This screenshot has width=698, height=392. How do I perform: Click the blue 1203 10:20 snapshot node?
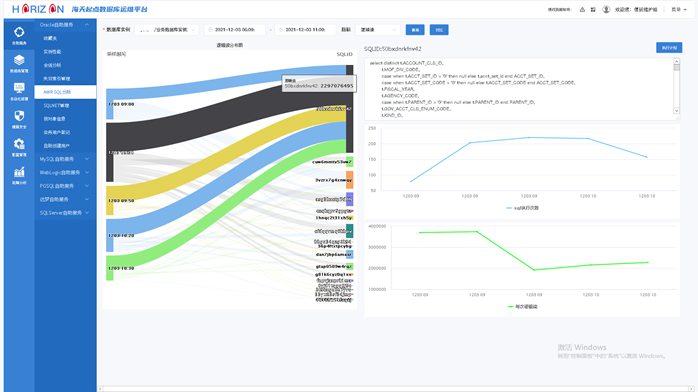pos(110,235)
